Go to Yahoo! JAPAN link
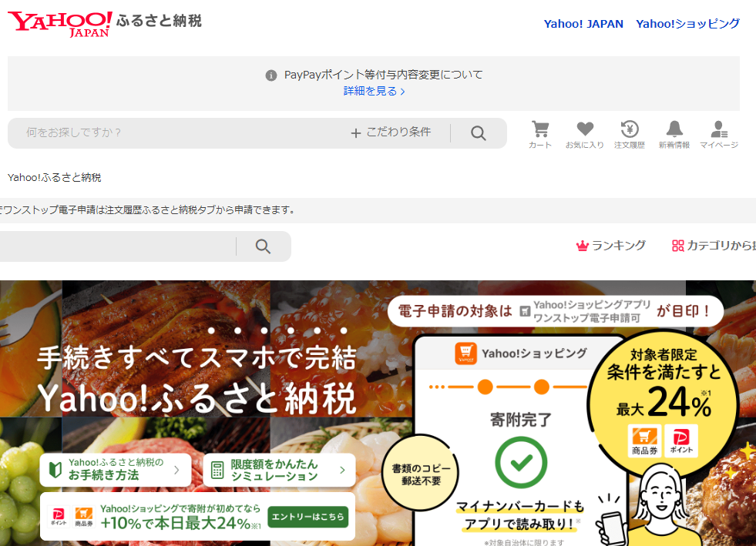Screen dimensions: 756x546 583,24
